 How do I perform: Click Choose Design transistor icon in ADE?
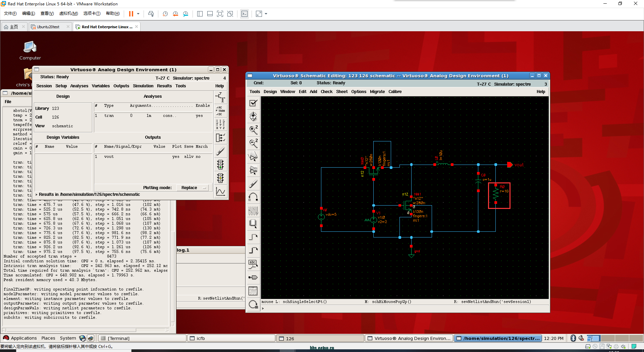(x=220, y=97)
